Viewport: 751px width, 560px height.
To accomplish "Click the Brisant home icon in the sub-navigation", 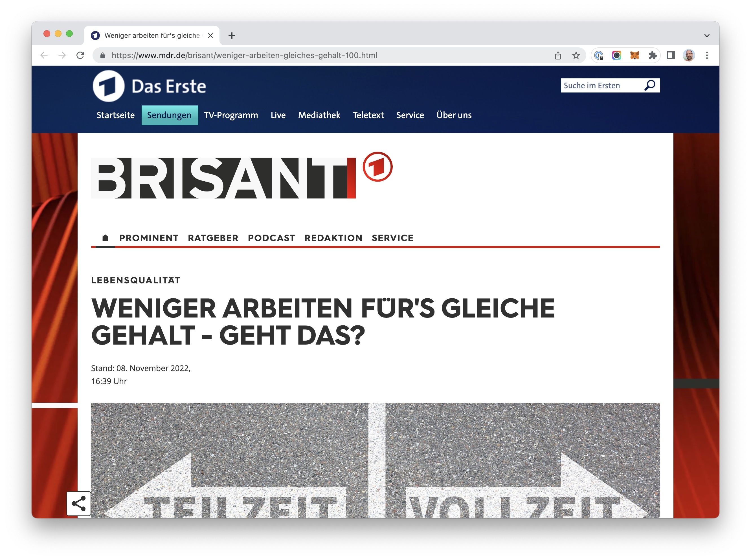I will pos(105,238).
